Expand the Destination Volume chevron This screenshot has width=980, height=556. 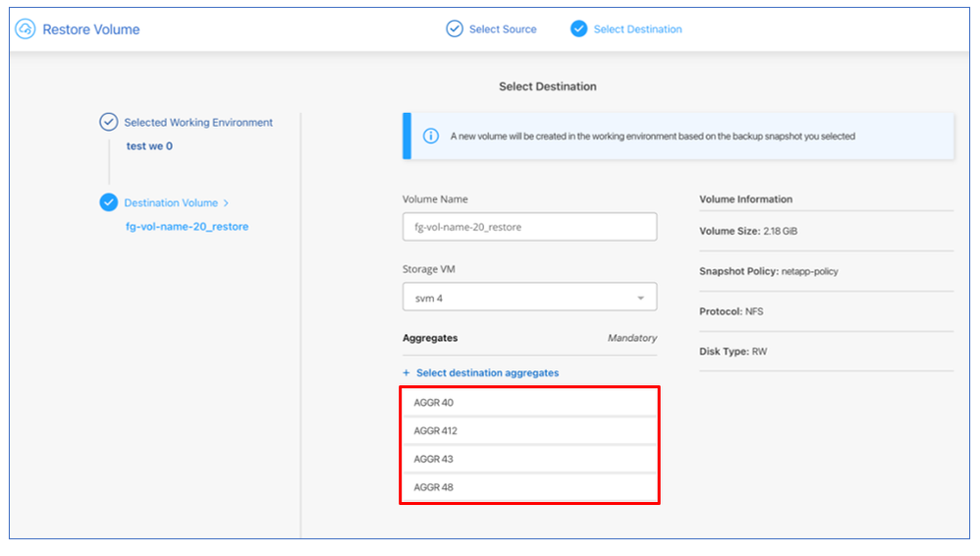(x=227, y=203)
